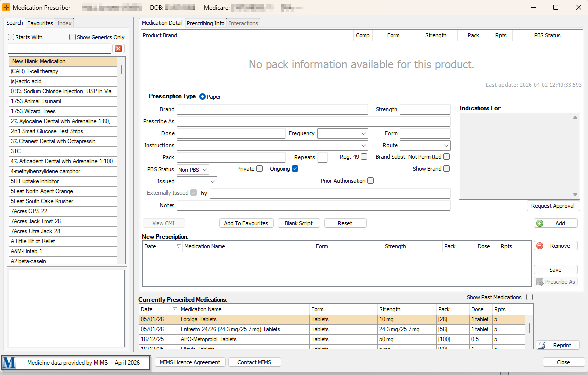Screen dimensions: 588x375
Task: Untick the Ongoing checkbox
Action: coord(295,169)
